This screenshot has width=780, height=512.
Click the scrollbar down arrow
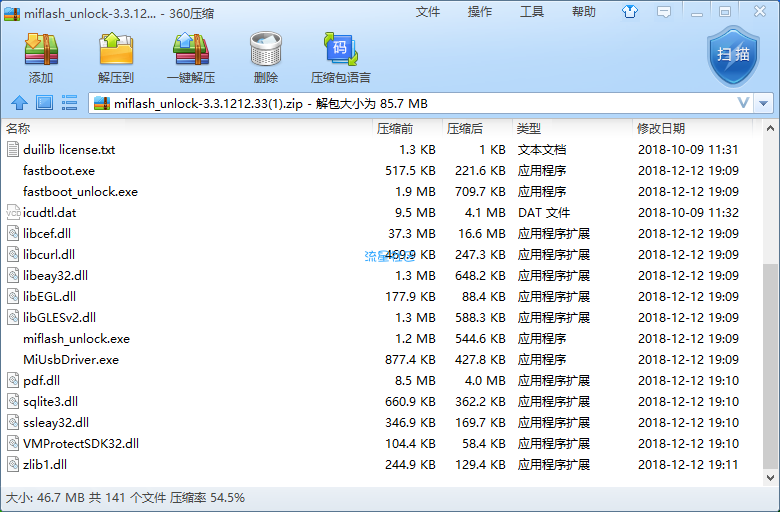pos(771,478)
